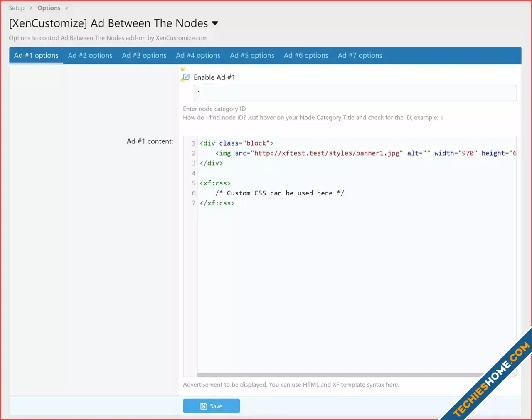Click the '</div>' line in editor
This screenshot has height=420, width=532.
pos(211,163)
